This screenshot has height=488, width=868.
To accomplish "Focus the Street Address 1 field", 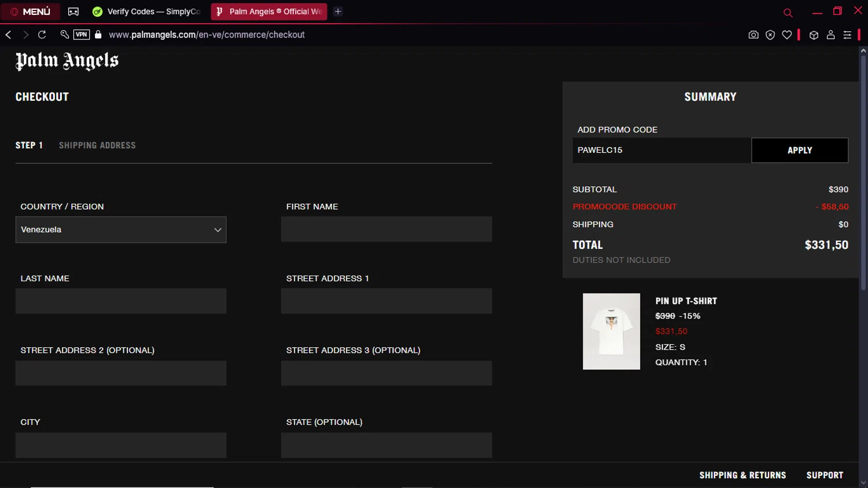I will pyautogui.click(x=387, y=301).
